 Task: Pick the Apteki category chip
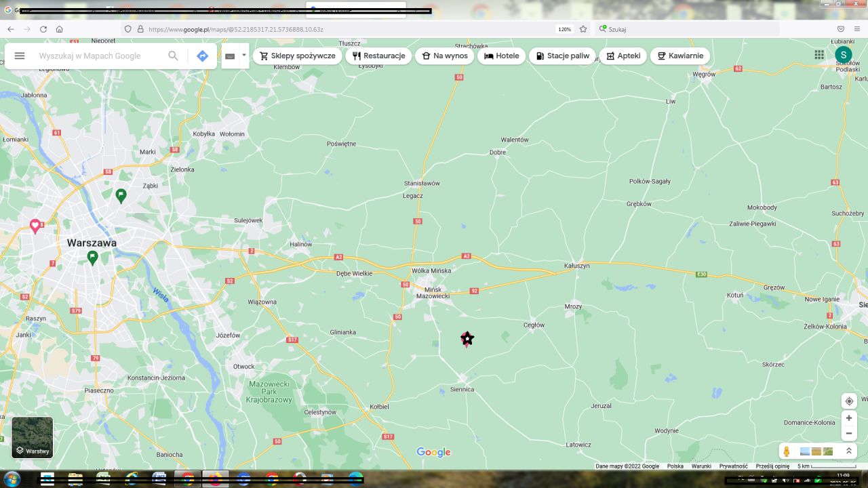point(623,56)
